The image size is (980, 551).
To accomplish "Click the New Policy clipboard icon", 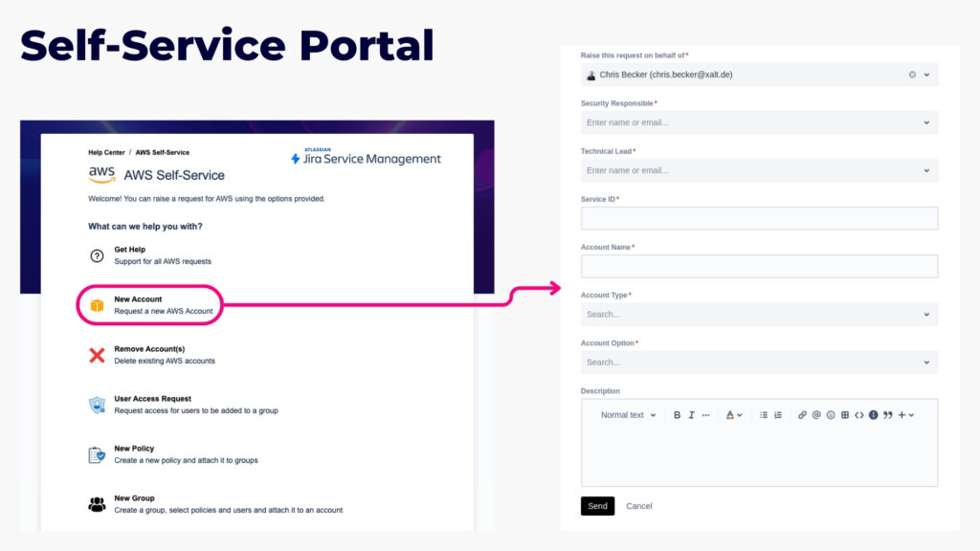I will coord(96,454).
